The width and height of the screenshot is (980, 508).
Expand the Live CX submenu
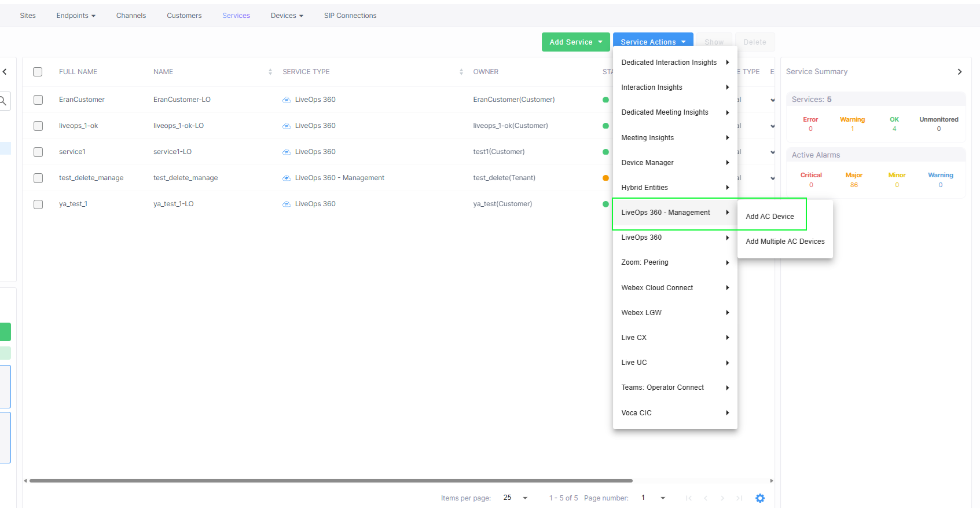[675, 338]
